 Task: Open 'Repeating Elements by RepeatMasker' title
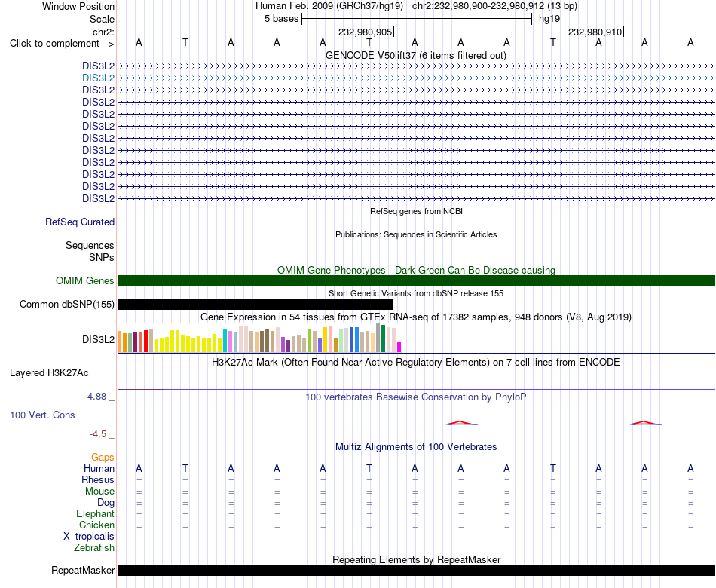tap(416, 559)
